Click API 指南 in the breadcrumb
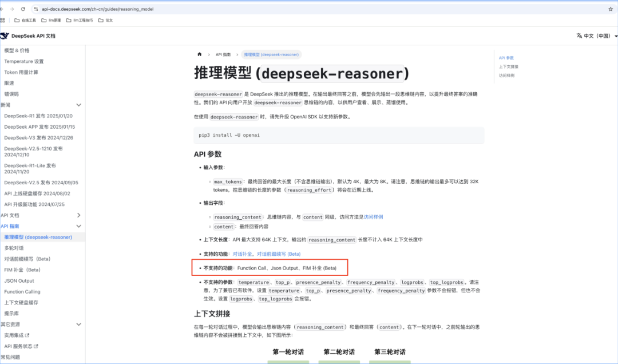This screenshot has height=364, width=618. pyautogui.click(x=223, y=55)
